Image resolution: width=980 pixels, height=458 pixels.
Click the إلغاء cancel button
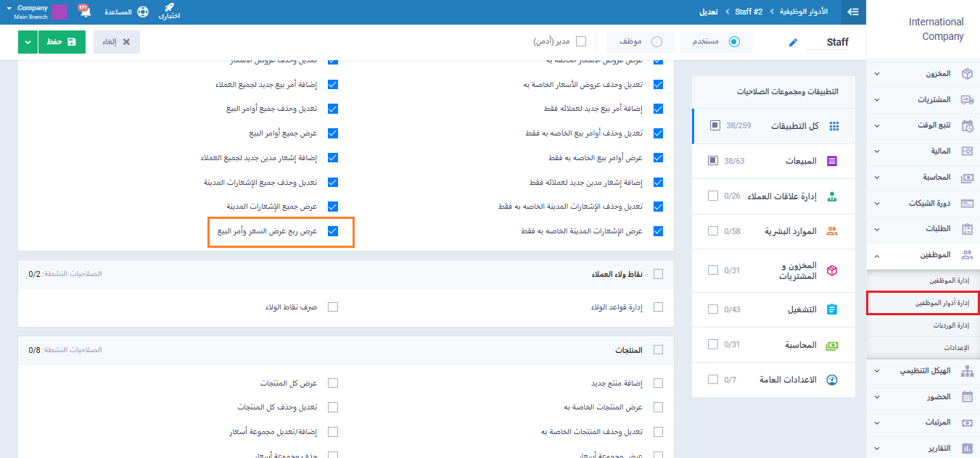117,42
